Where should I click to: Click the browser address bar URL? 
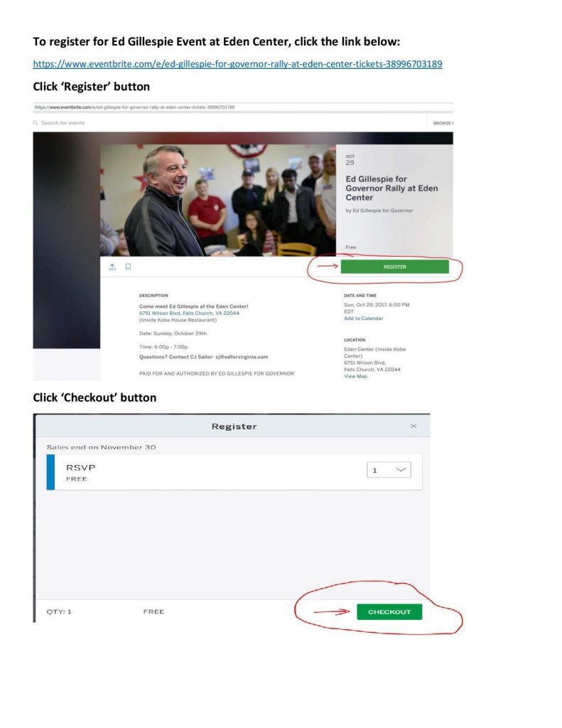pyautogui.click(x=134, y=107)
